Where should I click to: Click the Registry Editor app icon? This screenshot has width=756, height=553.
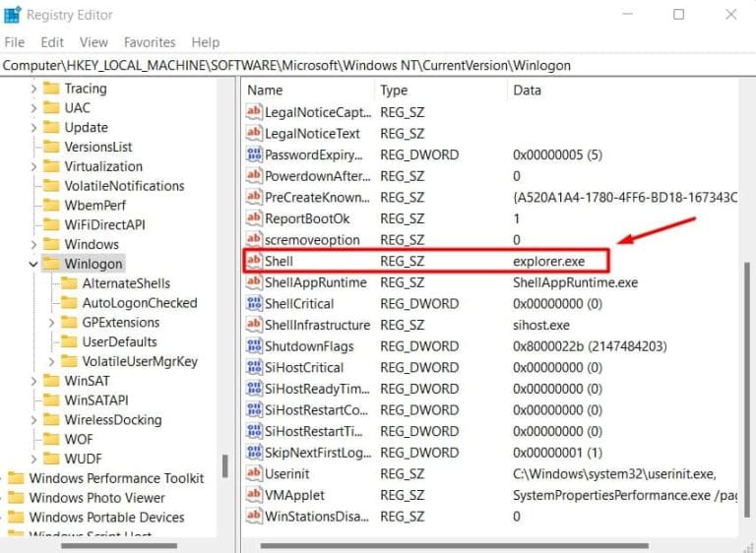(x=13, y=15)
